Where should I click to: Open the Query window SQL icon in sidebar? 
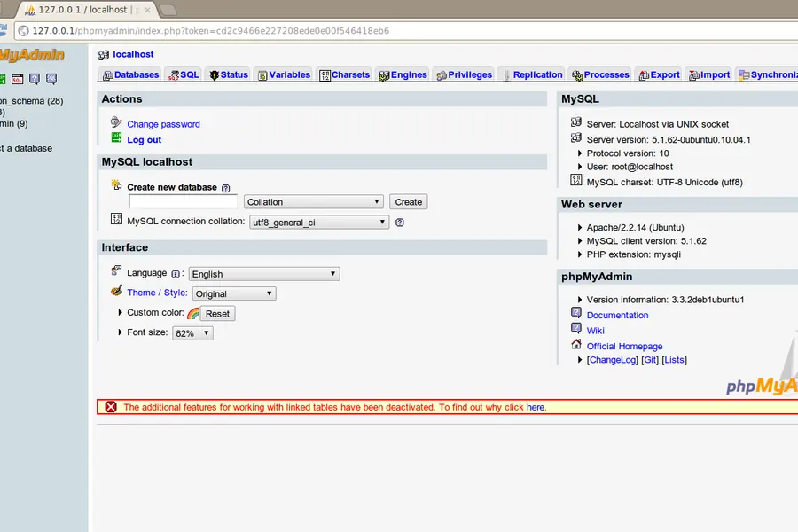click(x=18, y=79)
